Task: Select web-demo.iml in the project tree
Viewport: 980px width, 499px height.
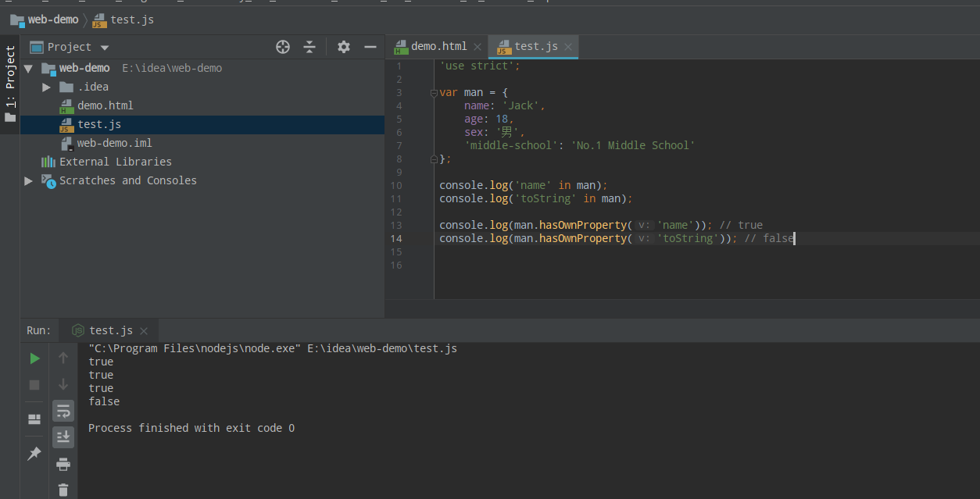Action: pyautogui.click(x=114, y=143)
